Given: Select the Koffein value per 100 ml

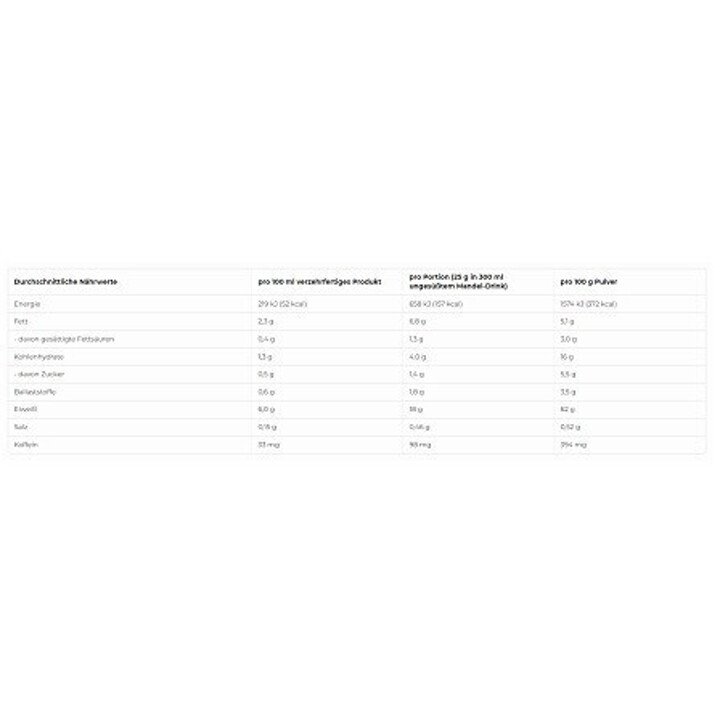Looking at the screenshot, I should pyautogui.click(x=268, y=442).
